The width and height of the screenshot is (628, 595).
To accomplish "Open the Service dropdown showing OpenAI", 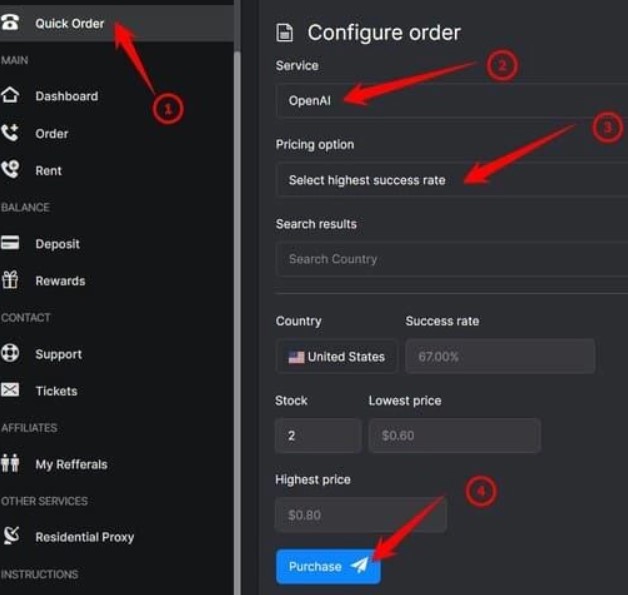I will click(450, 100).
